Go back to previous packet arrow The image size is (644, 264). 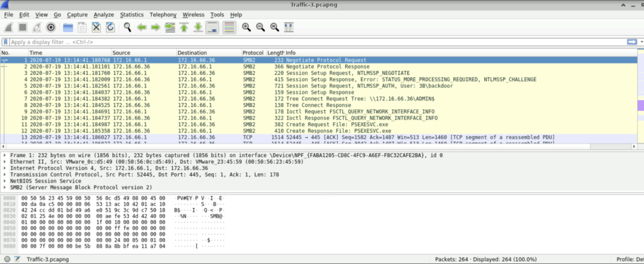point(142,27)
